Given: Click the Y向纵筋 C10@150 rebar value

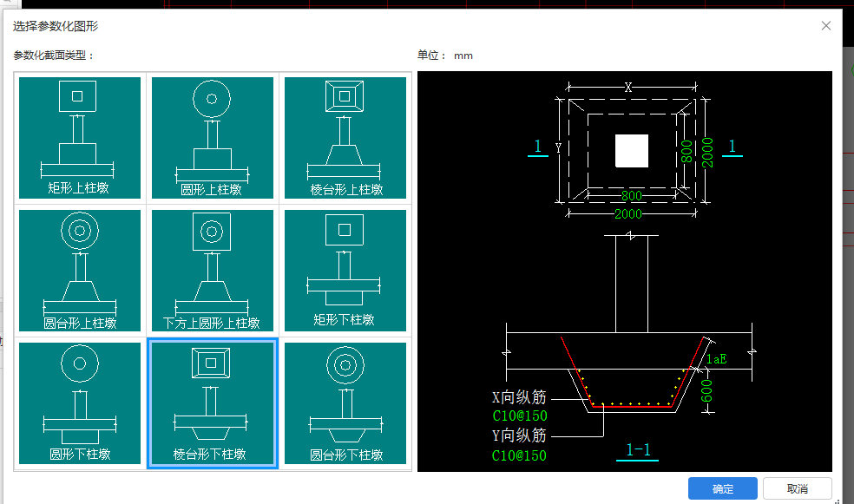Looking at the screenshot, I should coord(519,455).
